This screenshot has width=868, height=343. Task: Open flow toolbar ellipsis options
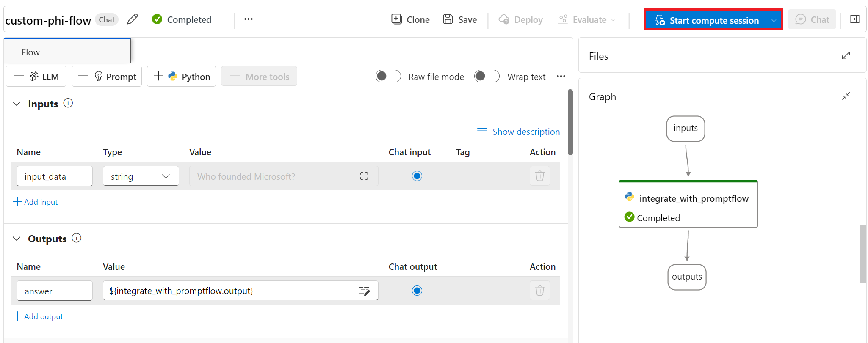point(561,76)
